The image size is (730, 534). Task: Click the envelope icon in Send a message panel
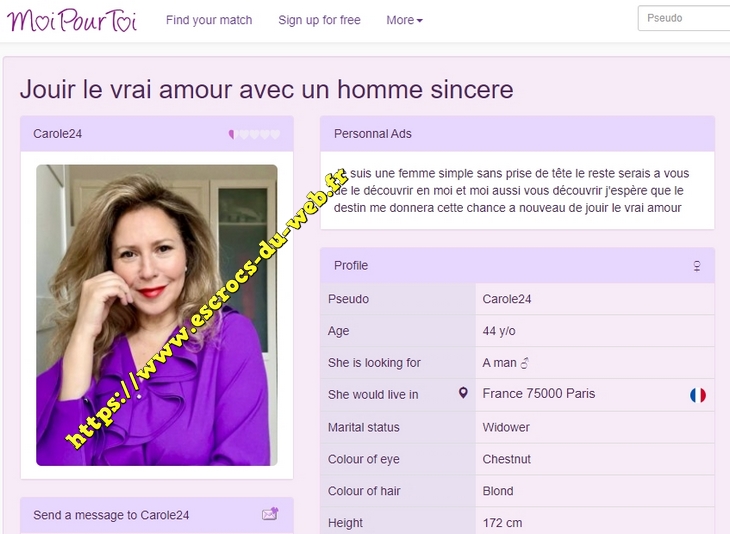pyautogui.click(x=270, y=514)
